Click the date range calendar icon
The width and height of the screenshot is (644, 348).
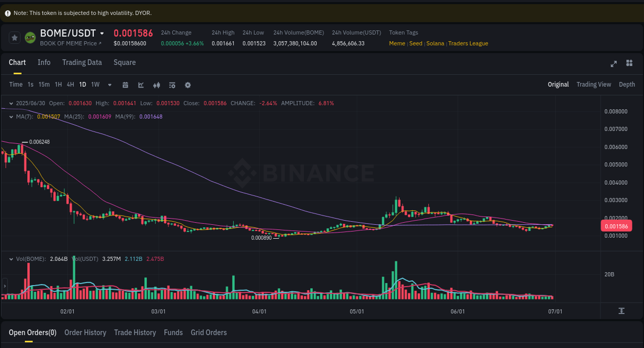125,85
